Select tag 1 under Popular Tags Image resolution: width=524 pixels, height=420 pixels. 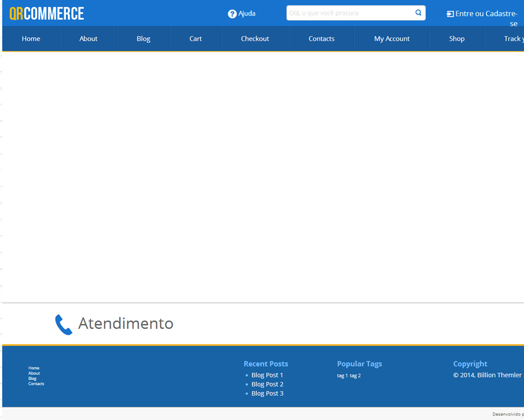(342, 375)
